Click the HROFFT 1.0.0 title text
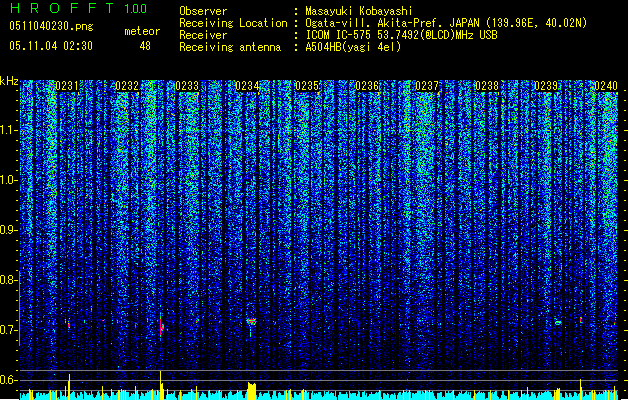 (79, 8)
